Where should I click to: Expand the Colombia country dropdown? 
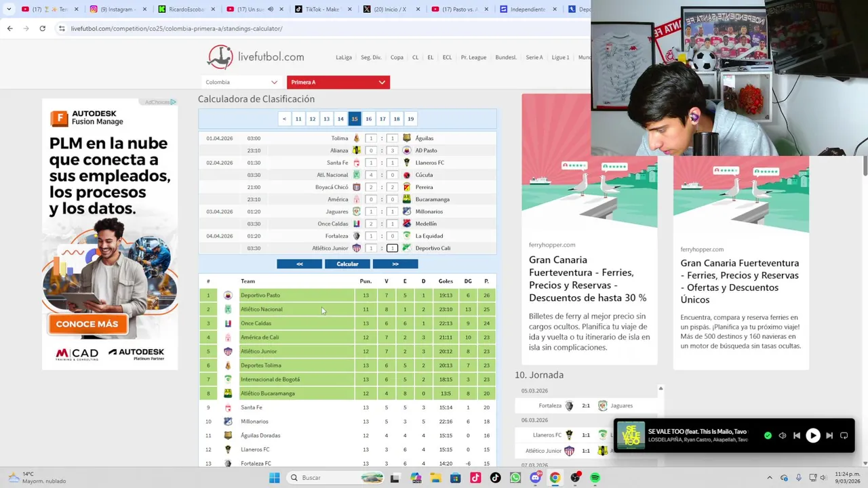(x=241, y=82)
